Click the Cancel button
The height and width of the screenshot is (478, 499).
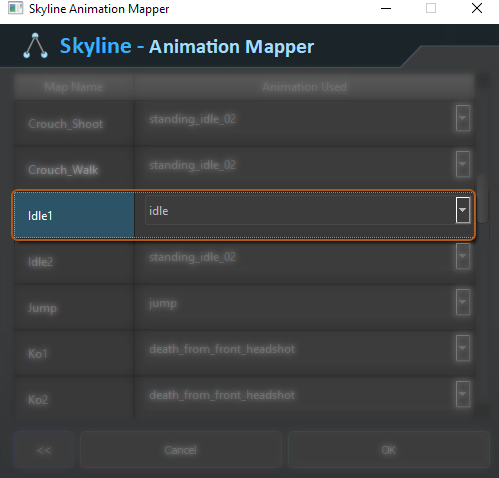point(181,450)
